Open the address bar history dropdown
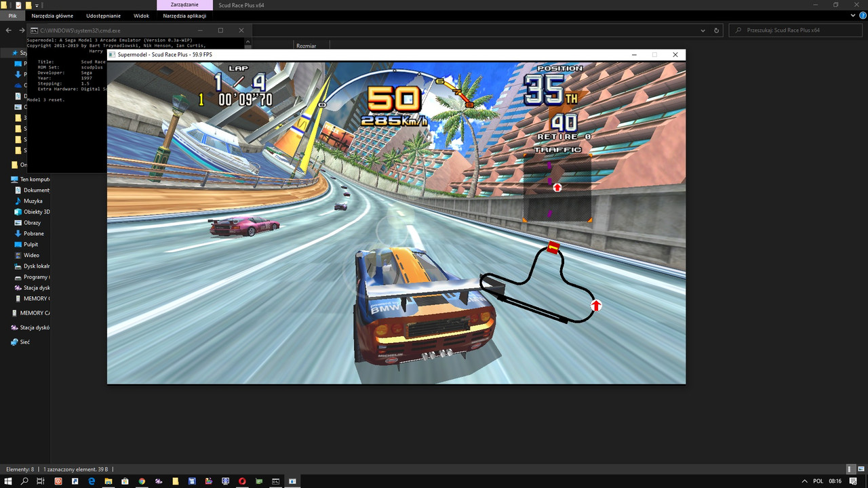Image resolution: width=868 pixels, height=488 pixels. point(703,30)
